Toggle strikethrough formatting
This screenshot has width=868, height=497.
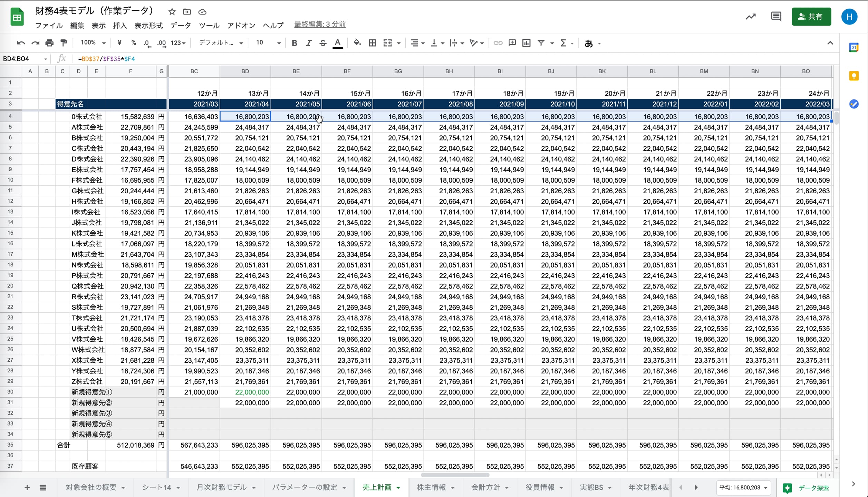(x=323, y=43)
